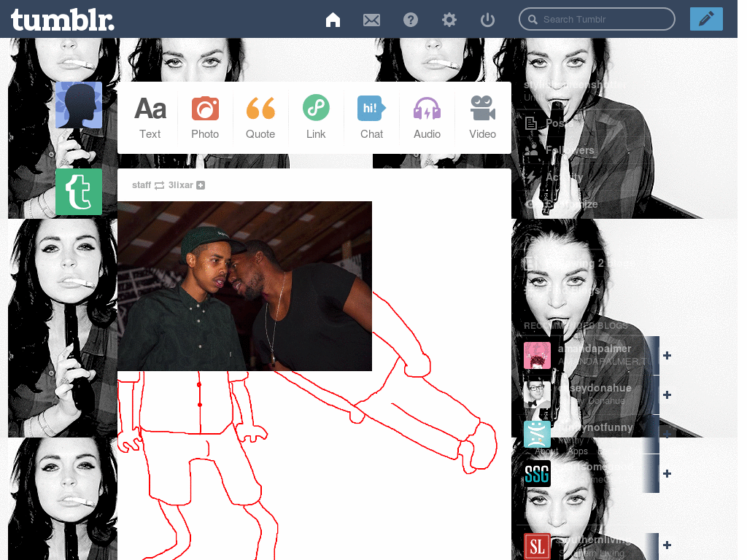747x560 pixels.
Task: Click the blue pencil compose button
Action: (706, 19)
